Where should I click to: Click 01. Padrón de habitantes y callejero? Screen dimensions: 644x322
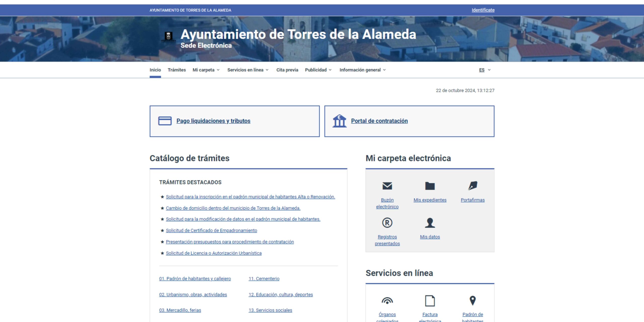point(195,279)
